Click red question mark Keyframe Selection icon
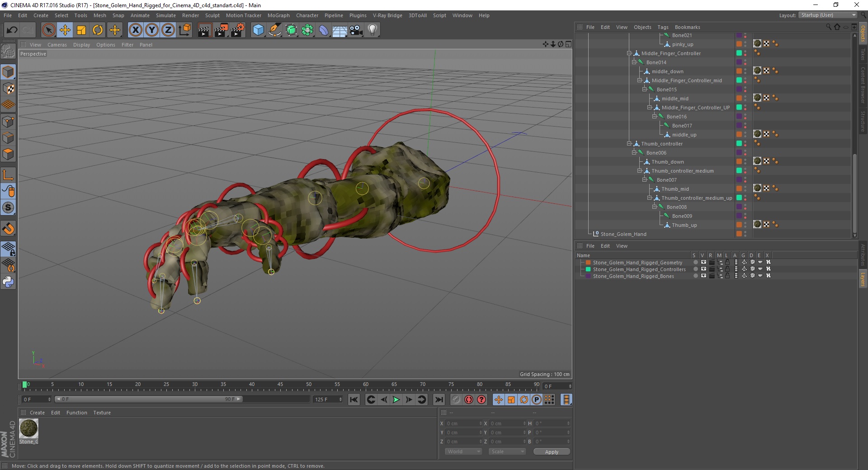Screen dimensions: 868x470 pyautogui.click(x=481, y=399)
